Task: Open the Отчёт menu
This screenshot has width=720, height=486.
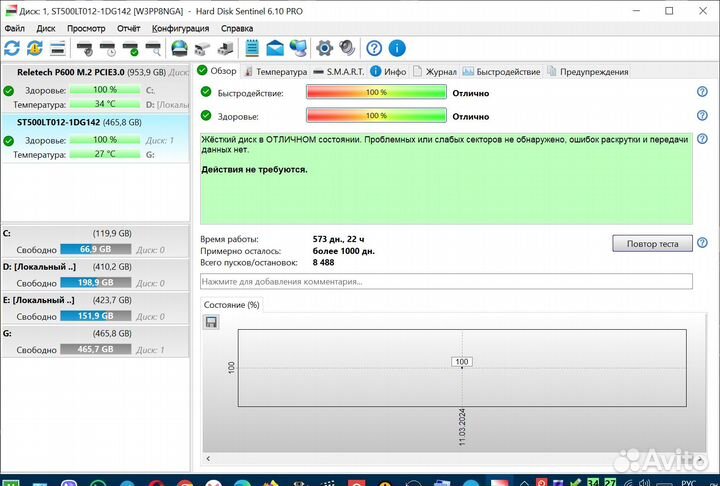Action: (x=129, y=28)
